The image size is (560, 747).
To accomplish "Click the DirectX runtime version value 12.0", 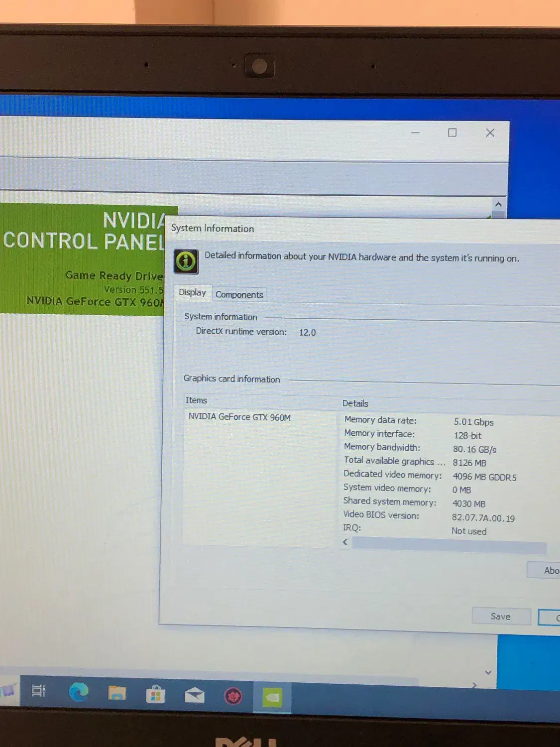I will click(x=307, y=332).
